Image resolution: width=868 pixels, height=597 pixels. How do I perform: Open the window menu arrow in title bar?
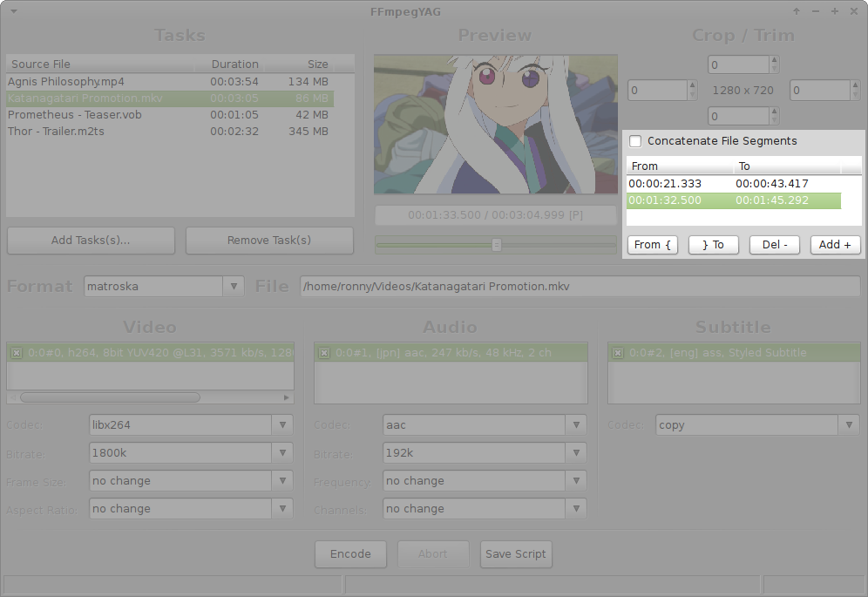[x=14, y=11]
